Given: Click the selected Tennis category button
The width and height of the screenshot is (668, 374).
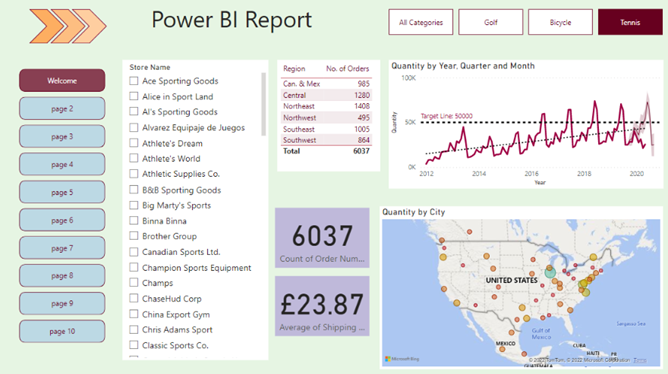Looking at the screenshot, I should point(630,22).
